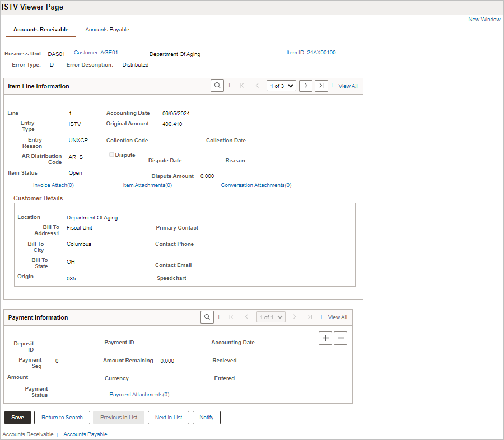Click the Previous in List button
504x440 pixels.
[119, 418]
